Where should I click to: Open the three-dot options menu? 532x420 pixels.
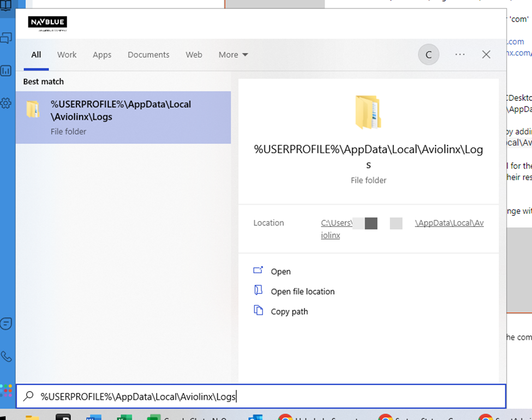click(460, 55)
